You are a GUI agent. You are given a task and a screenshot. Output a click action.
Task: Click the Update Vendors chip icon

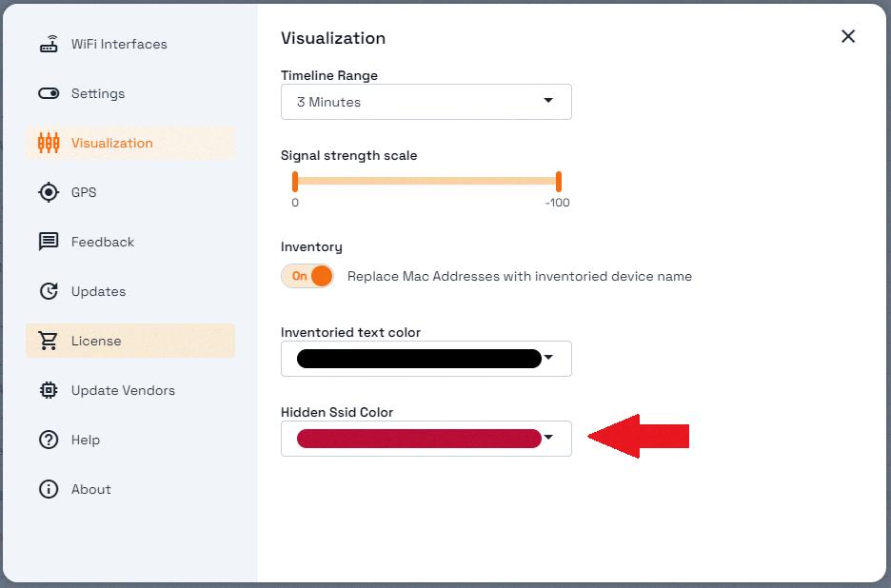(x=49, y=390)
